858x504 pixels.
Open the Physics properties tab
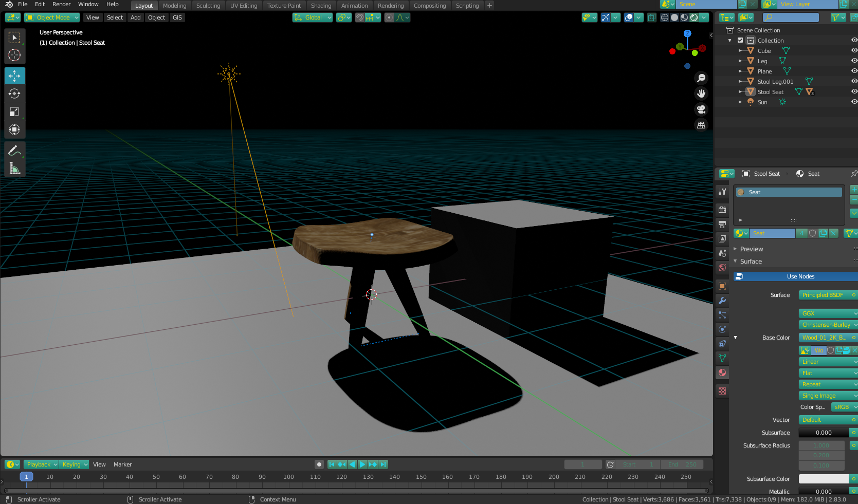(722, 329)
